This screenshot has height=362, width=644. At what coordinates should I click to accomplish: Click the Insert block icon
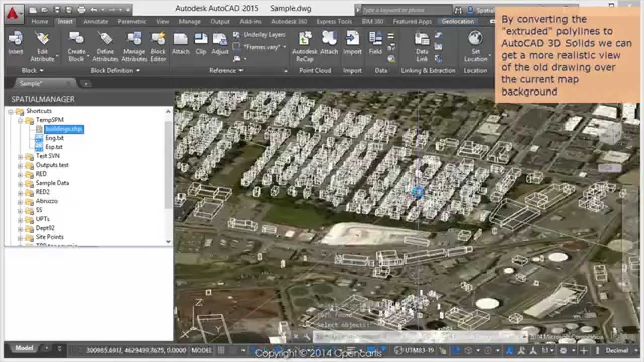tap(16, 39)
